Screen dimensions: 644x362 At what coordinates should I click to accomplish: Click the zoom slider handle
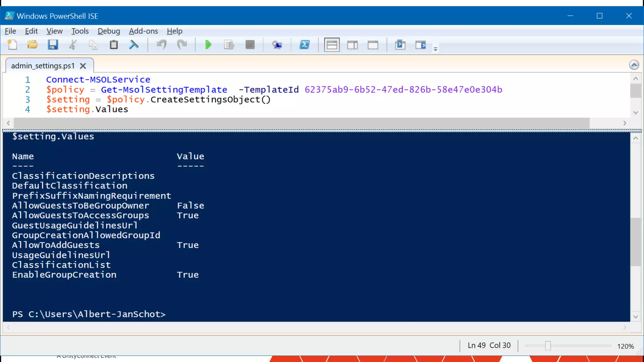click(548, 346)
